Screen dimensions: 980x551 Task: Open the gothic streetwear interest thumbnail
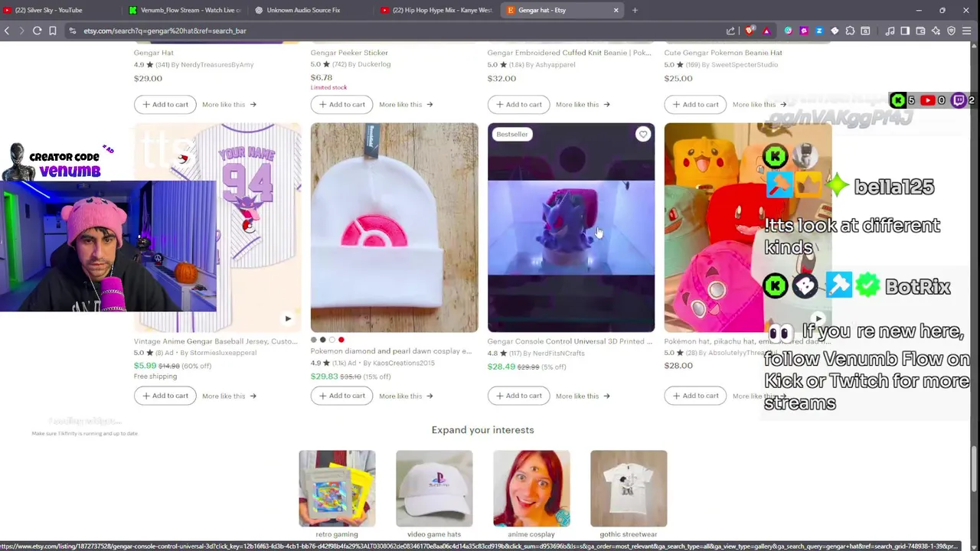point(629,488)
